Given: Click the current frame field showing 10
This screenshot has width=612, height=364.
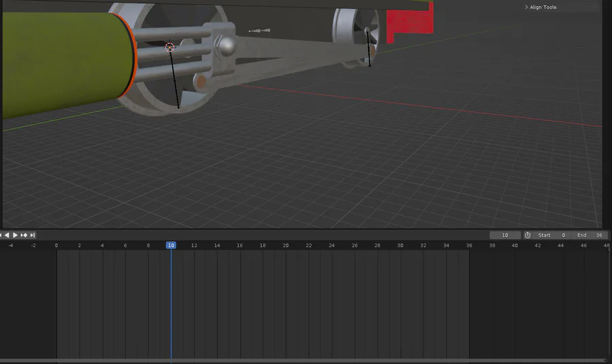Looking at the screenshot, I should (505, 235).
